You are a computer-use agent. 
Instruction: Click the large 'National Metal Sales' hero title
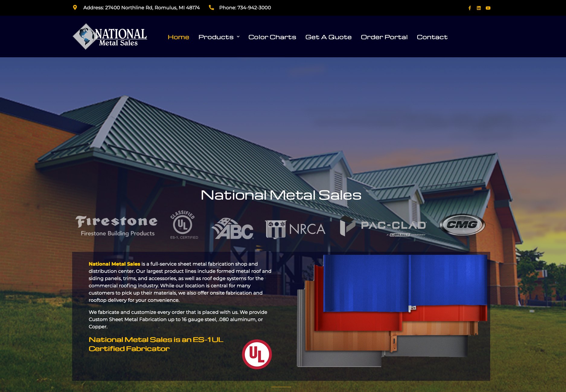[281, 195]
